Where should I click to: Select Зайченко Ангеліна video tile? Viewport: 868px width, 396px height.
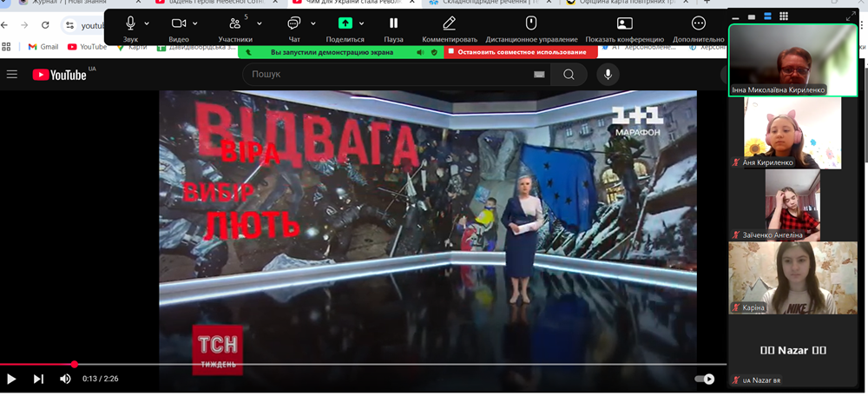(x=792, y=205)
